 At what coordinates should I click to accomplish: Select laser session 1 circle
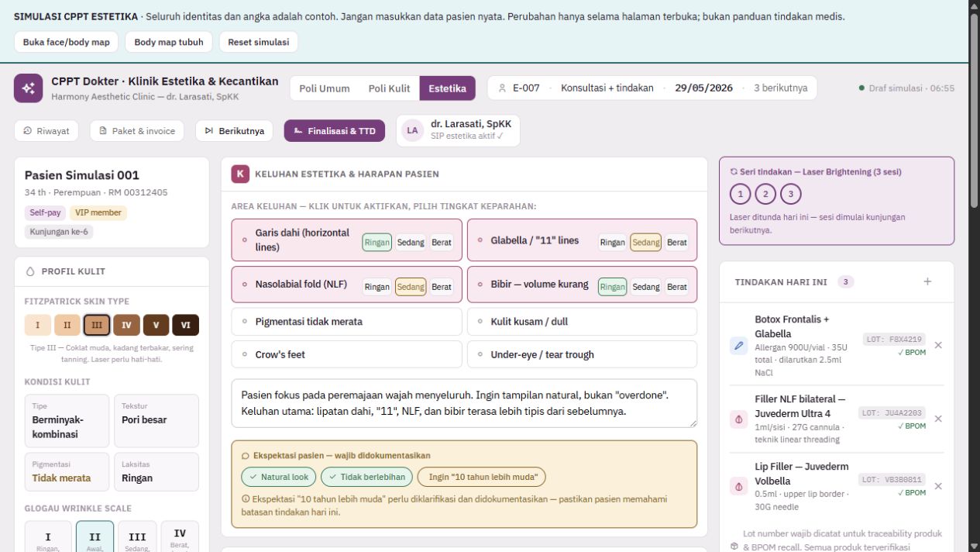pyautogui.click(x=741, y=194)
